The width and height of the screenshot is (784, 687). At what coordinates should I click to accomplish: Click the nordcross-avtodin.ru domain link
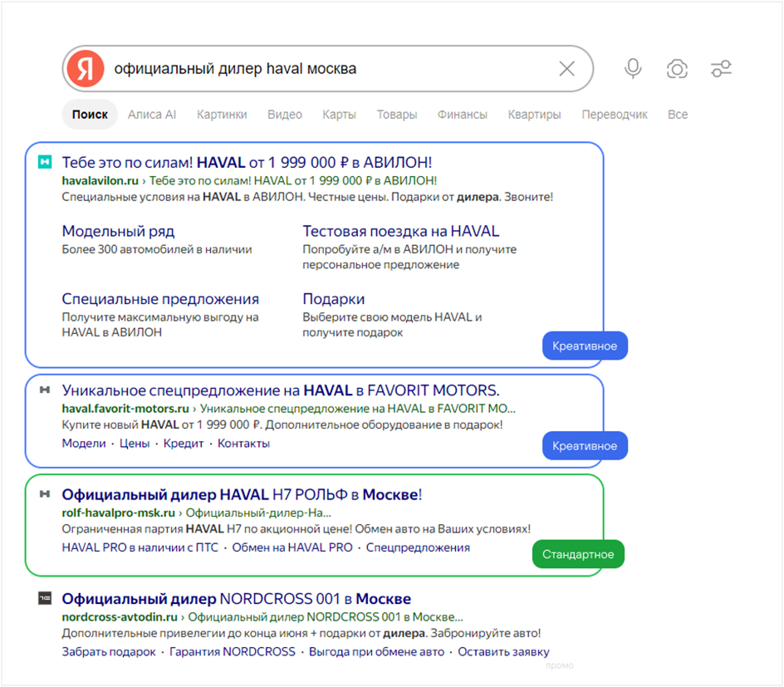(120, 617)
